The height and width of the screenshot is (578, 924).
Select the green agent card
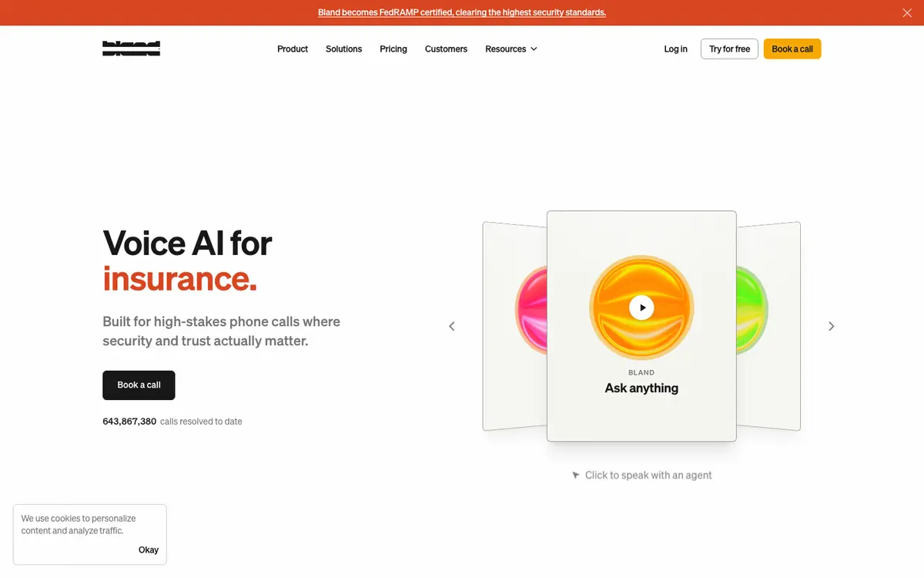768,325
